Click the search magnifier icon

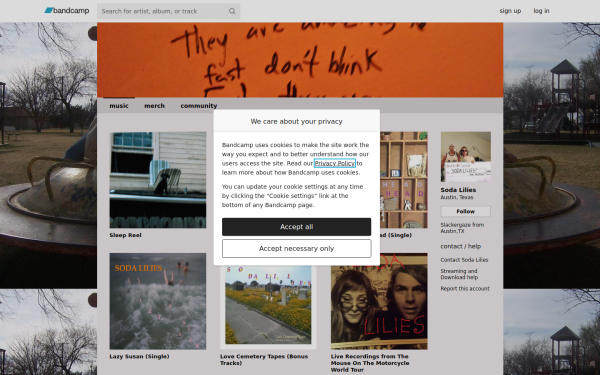coord(232,11)
